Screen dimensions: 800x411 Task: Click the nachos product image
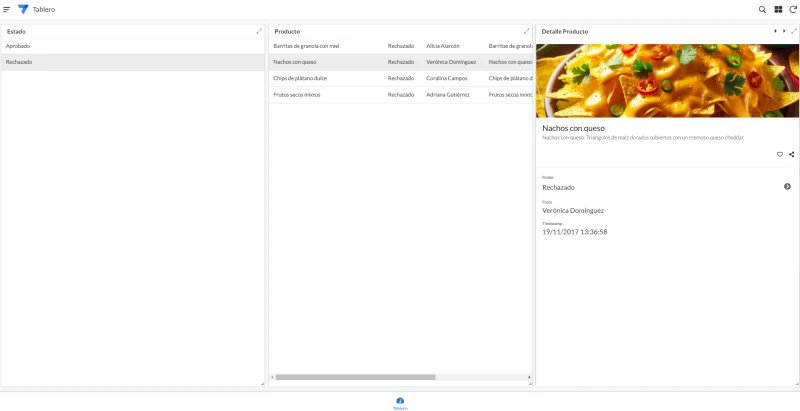(667, 81)
